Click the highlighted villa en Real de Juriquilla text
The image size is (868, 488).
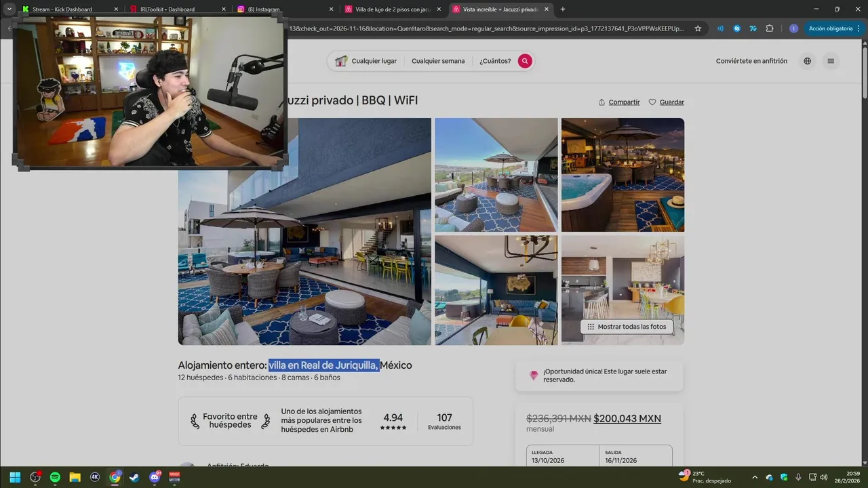pos(323,365)
